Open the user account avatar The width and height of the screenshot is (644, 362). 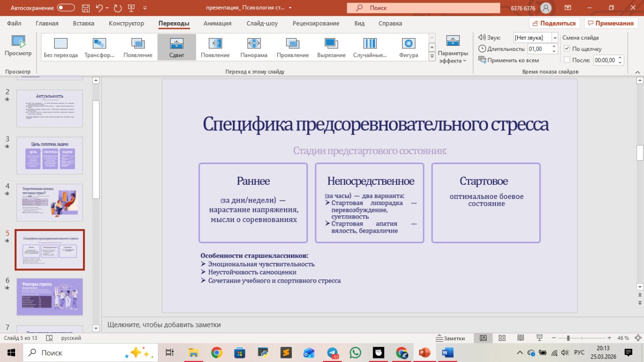coord(546,8)
